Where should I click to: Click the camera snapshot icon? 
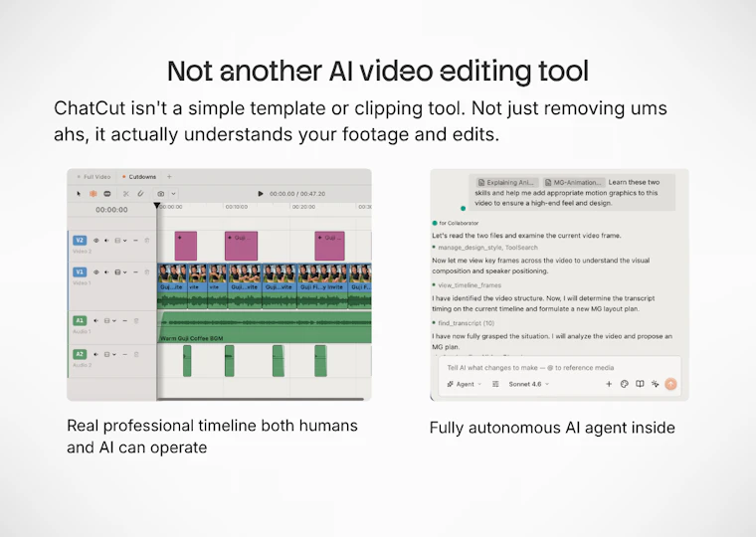[x=160, y=194]
